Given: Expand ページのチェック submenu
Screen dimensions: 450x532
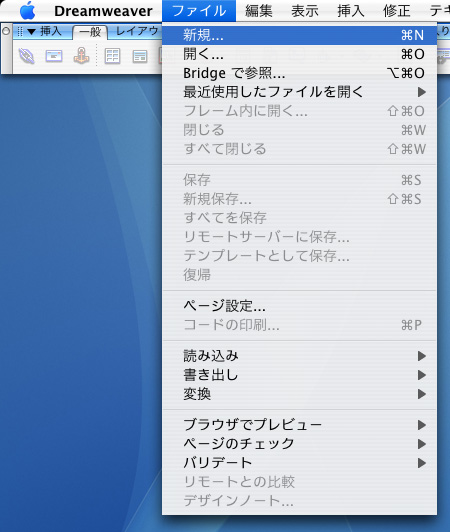Looking at the screenshot, I should (299, 444).
